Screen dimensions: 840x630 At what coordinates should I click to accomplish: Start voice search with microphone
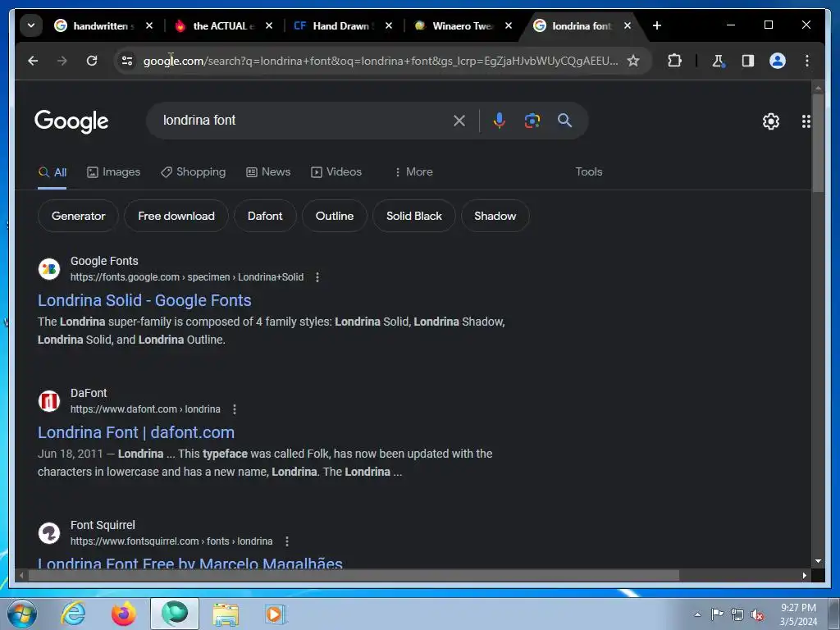pyautogui.click(x=500, y=121)
